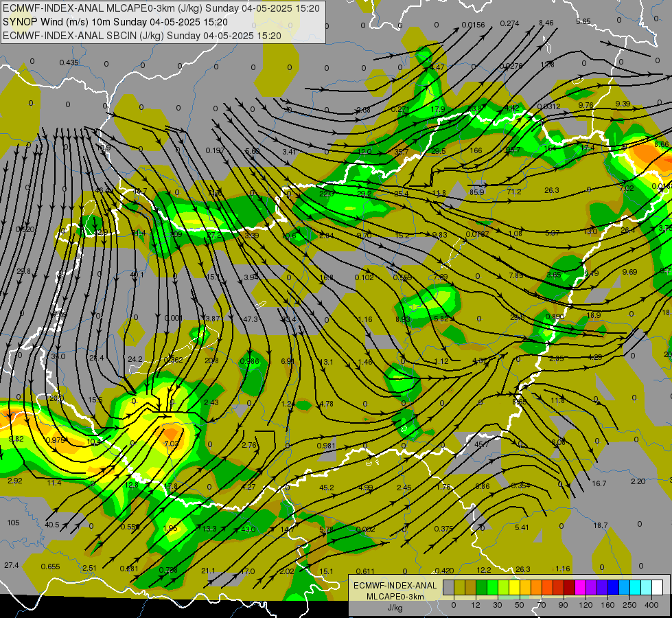This screenshot has height=618, width=672.
Task: Click the map value 16.7
Action: click(x=599, y=483)
